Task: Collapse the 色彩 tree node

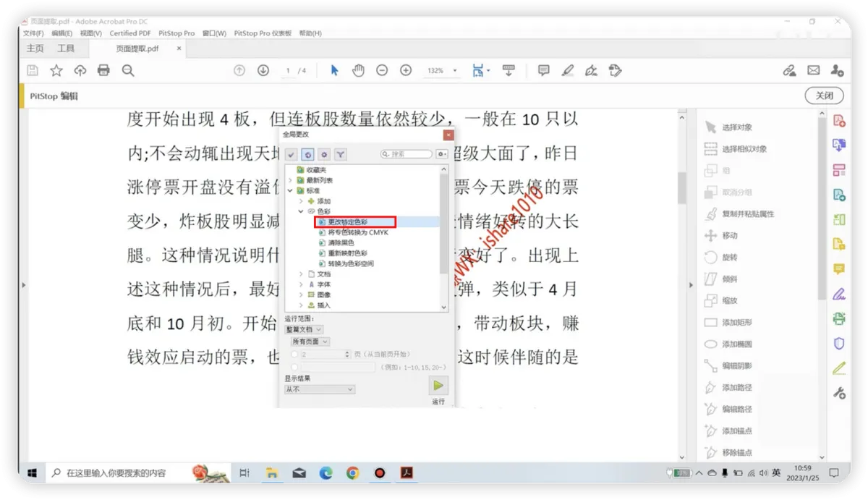Action: click(x=301, y=211)
